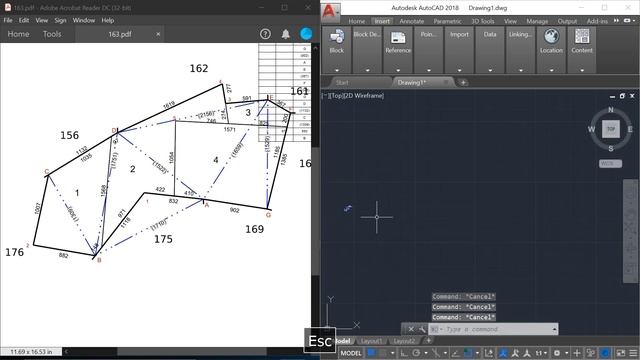This screenshot has width=640, height=360.
Task: Add a new layout with plus tab
Action: coord(429,340)
